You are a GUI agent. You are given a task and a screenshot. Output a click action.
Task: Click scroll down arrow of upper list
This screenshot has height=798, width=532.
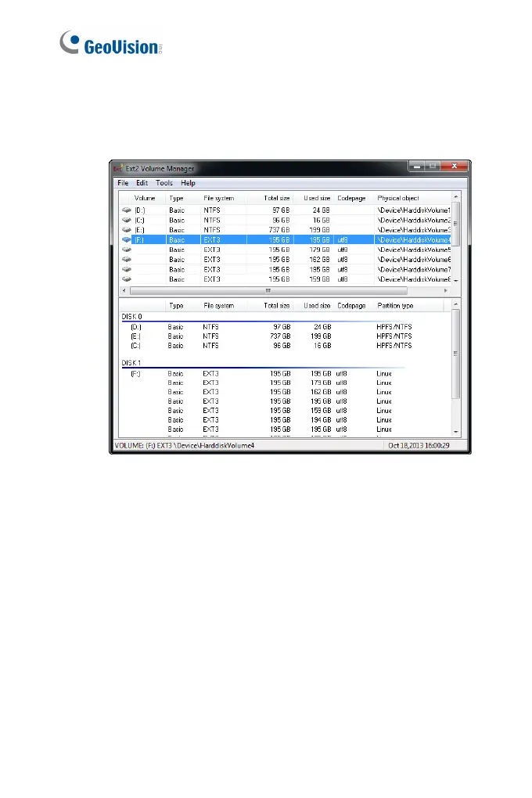tap(455, 280)
